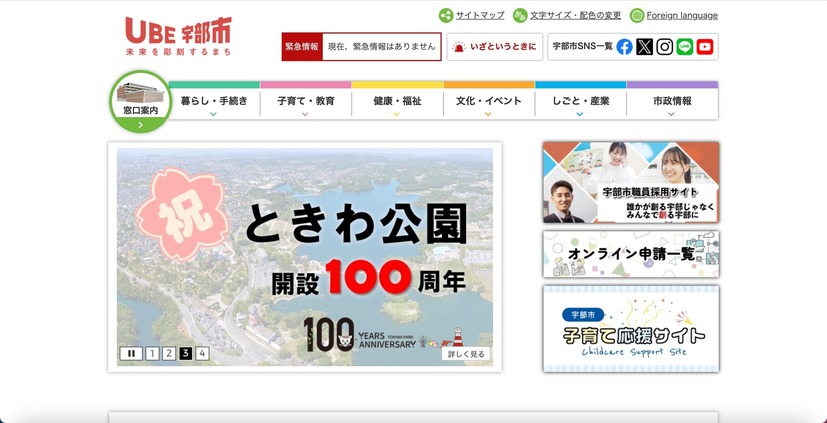This screenshot has width=827, height=423.
Task: Click the いざというときに emergency button
Action: point(494,47)
